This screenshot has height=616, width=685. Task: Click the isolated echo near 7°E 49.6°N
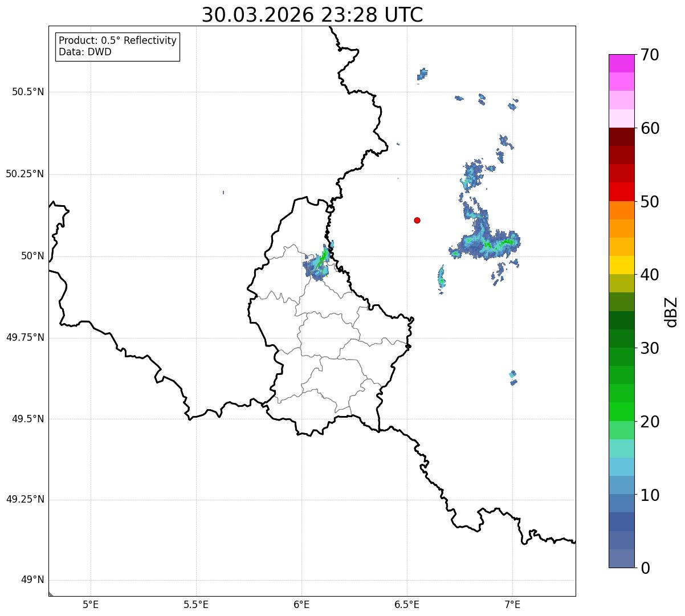tap(513, 377)
